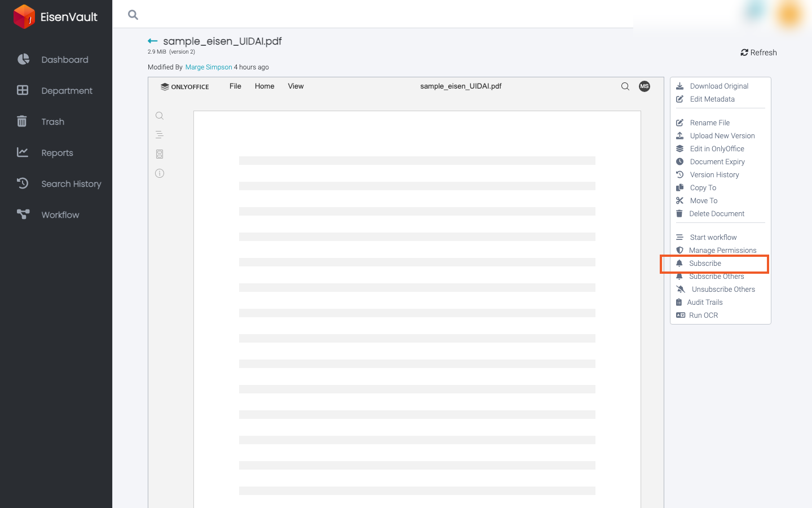The width and height of the screenshot is (812, 508).
Task: Click the Delete Document trash icon
Action: (x=679, y=213)
